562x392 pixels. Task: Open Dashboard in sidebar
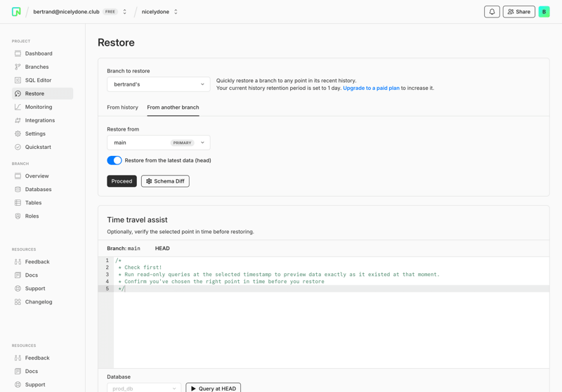click(42, 53)
